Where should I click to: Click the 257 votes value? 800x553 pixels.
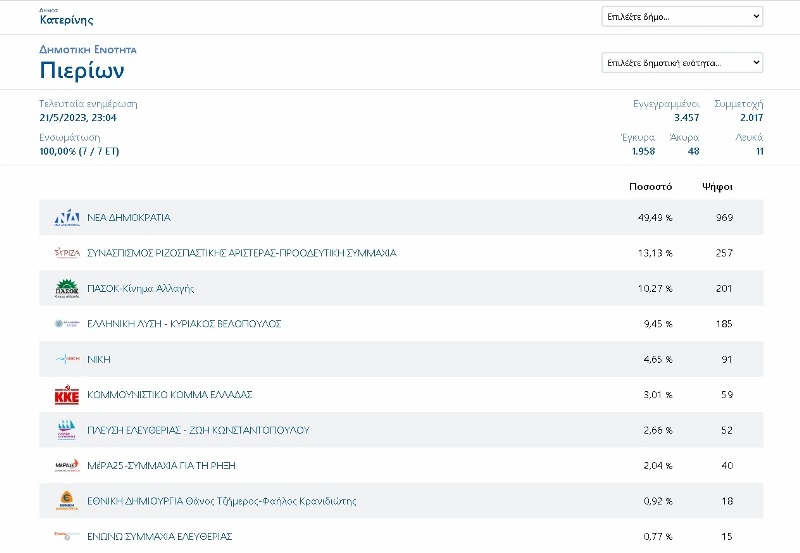(x=724, y=253)
